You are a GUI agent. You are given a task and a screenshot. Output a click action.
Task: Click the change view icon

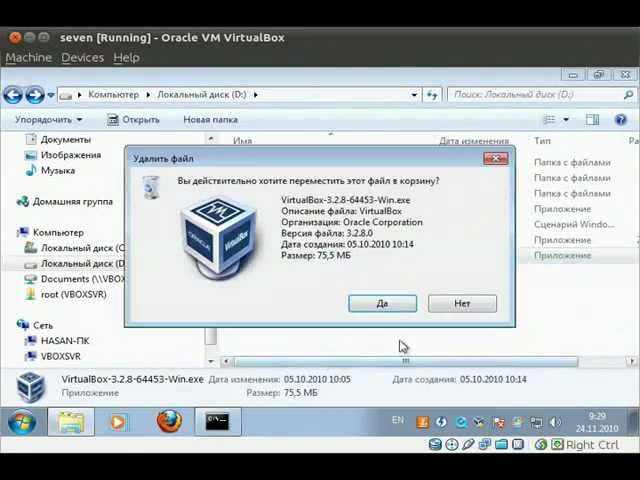(550, 120)
